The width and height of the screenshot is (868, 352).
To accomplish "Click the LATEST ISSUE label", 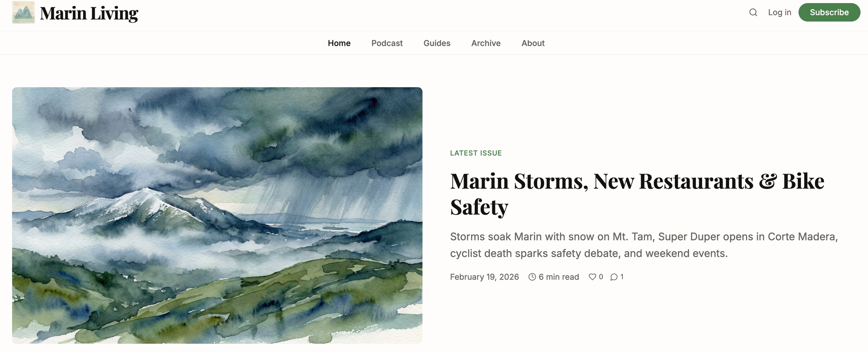I will (x=476, y=153).
